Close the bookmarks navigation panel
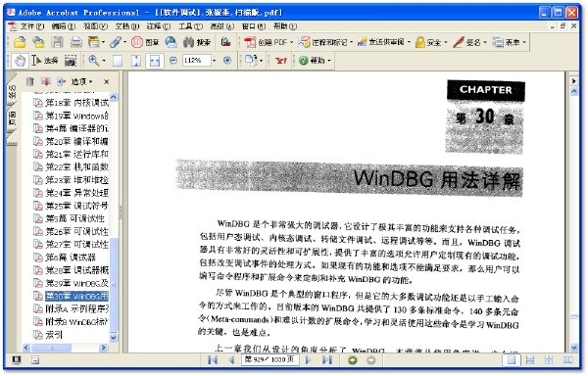The image size is (588, 376). tap(107, 81)
